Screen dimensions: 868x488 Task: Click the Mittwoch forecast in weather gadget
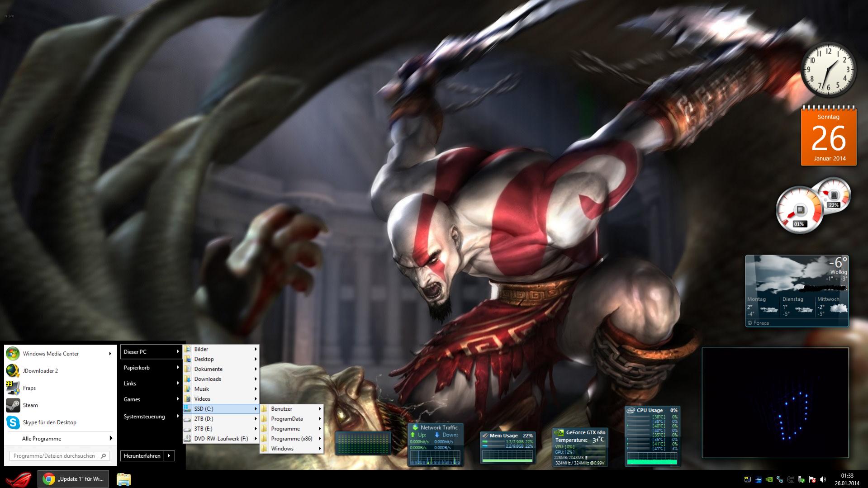(x=832, y=307)
